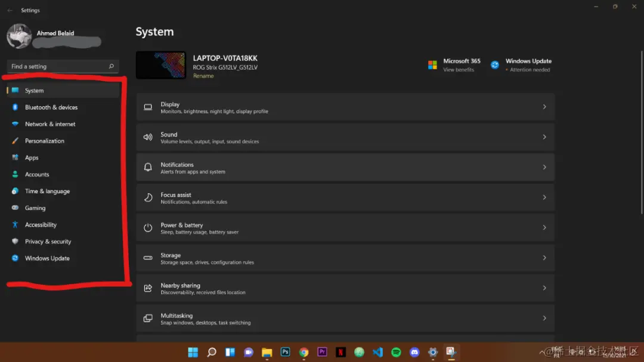The width and height of the screenshot is (644, 362).
Task: Switch to Accounts section
Action: click(63, 175)
